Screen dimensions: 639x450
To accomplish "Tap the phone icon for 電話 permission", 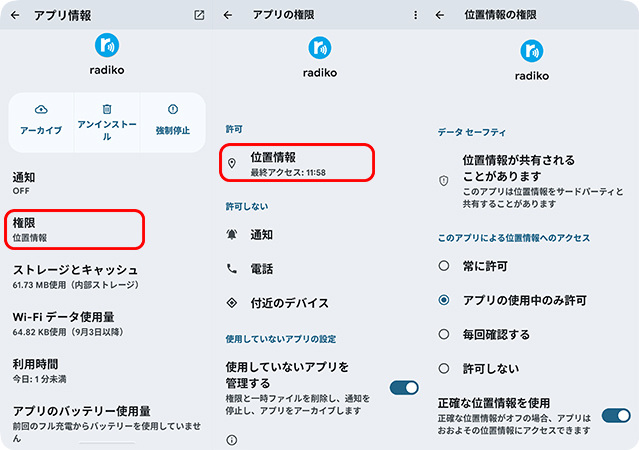I will coord(232,269).
